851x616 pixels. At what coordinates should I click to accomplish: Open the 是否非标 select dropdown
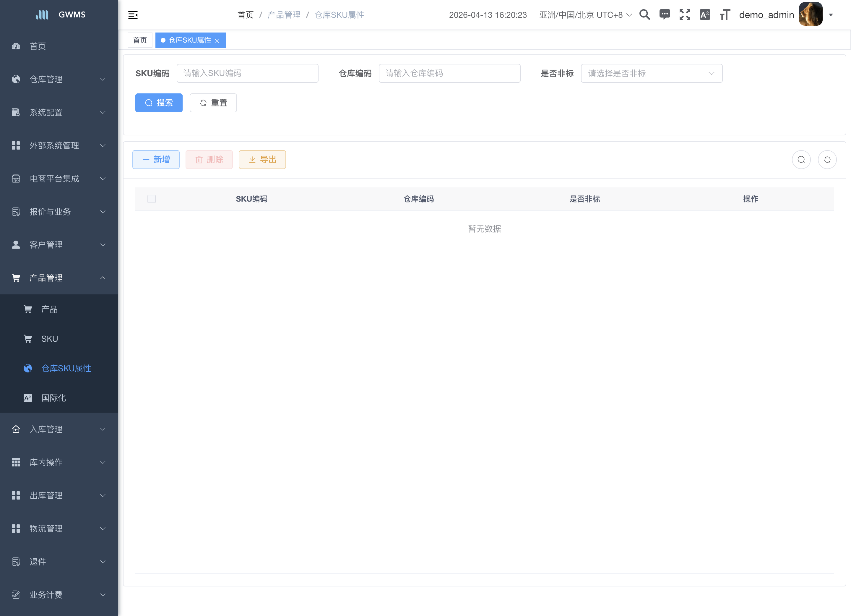click(651, 73)
